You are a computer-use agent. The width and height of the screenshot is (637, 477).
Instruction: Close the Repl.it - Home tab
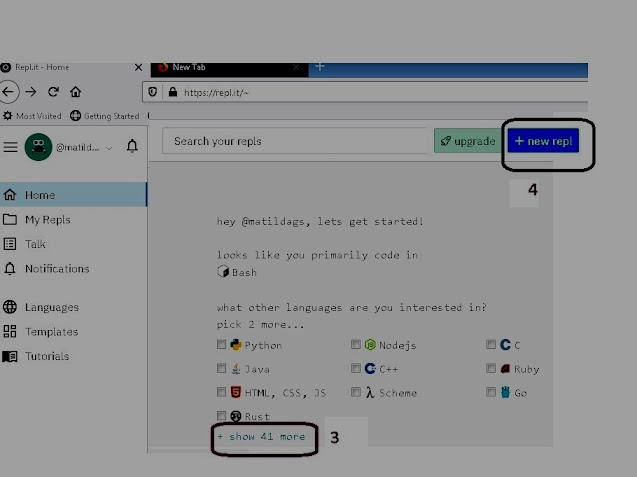click(139, 67)
